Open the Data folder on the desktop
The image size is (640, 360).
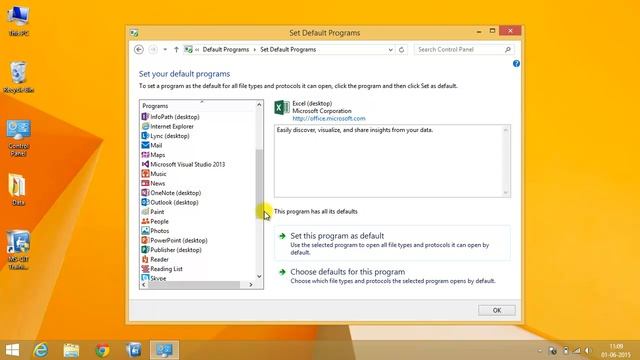(18, 189)
